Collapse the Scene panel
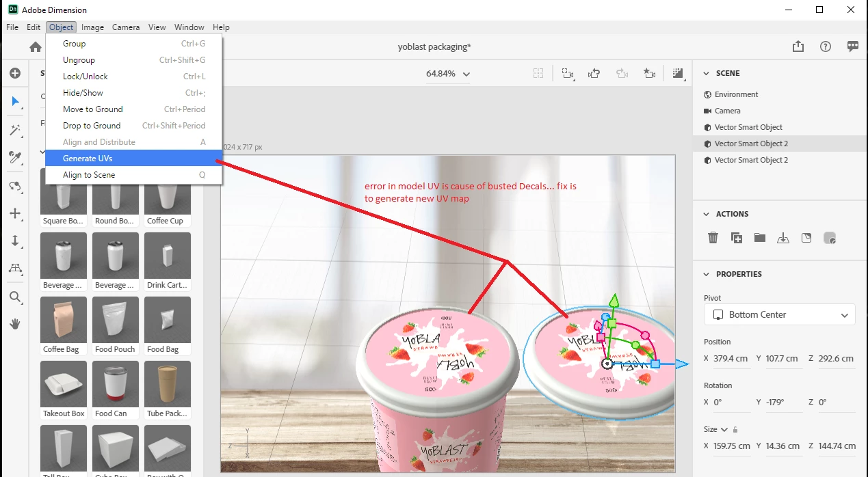Image resolution: width=868 pixels, height=477 pixels. [x=706, y=73]
